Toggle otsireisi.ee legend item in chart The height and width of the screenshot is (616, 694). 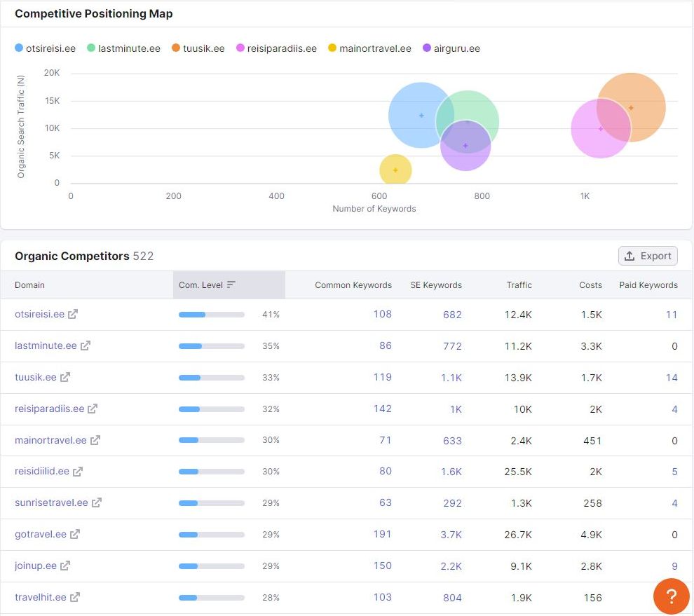pos(45,48)
